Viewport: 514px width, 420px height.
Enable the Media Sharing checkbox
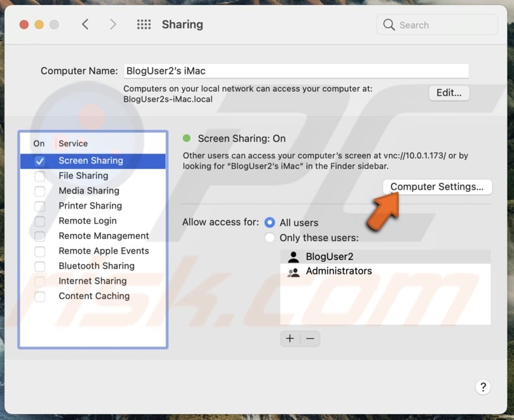[40, 191]
